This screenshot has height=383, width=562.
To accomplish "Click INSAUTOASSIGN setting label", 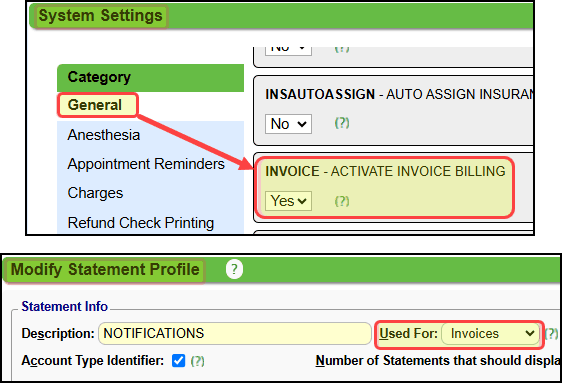I will click(x=399, y=94).
